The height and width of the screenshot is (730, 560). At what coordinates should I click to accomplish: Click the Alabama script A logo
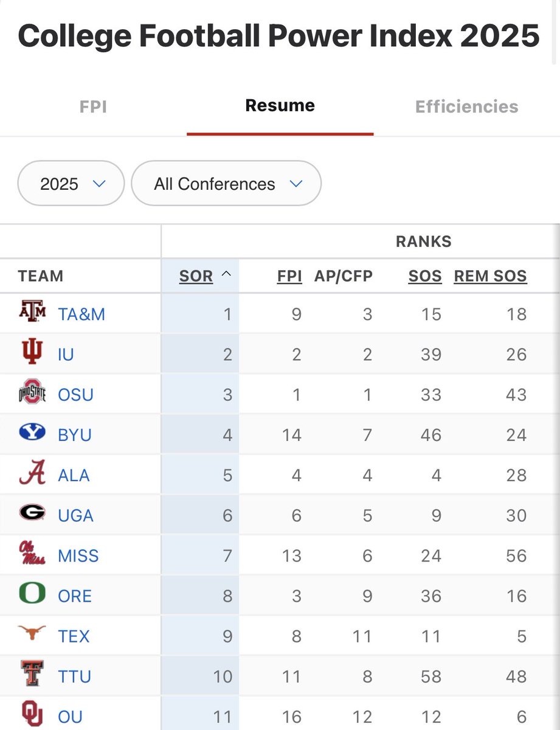[x=32, y=474]
